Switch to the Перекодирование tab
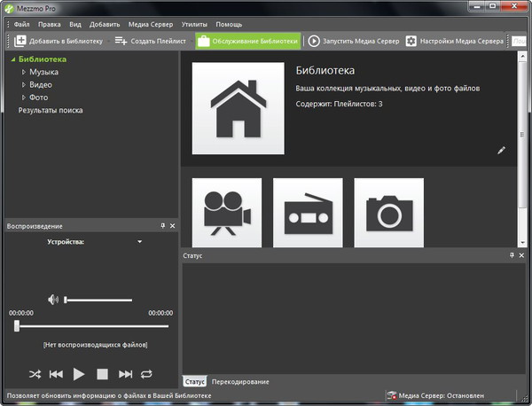 240,381
